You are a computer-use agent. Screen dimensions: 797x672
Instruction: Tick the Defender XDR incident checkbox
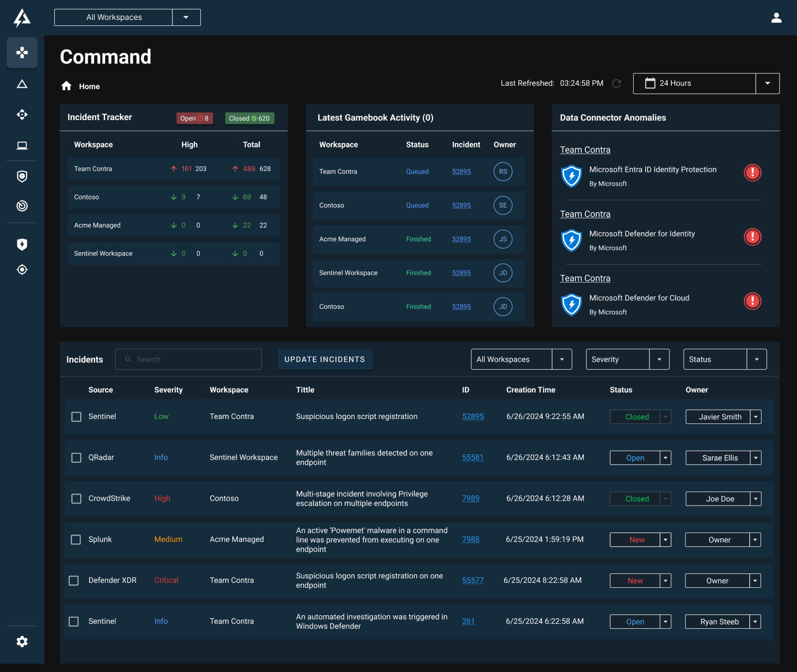[x=74, y=580]
